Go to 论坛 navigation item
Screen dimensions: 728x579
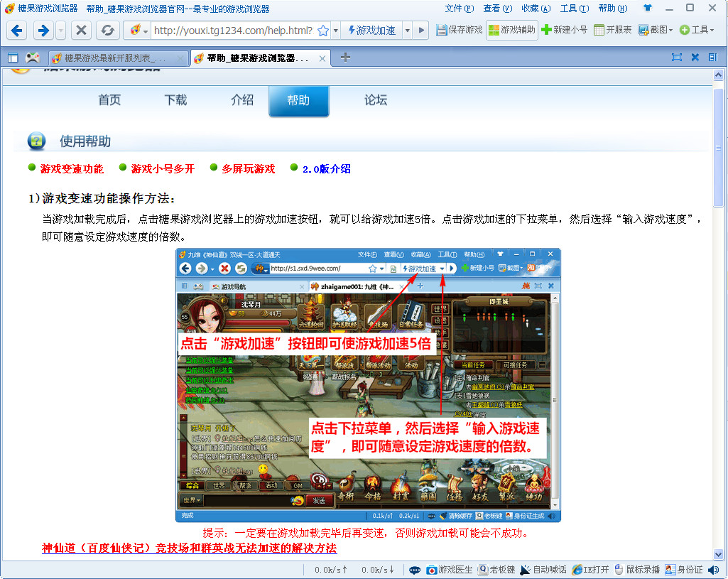[376, 100]
